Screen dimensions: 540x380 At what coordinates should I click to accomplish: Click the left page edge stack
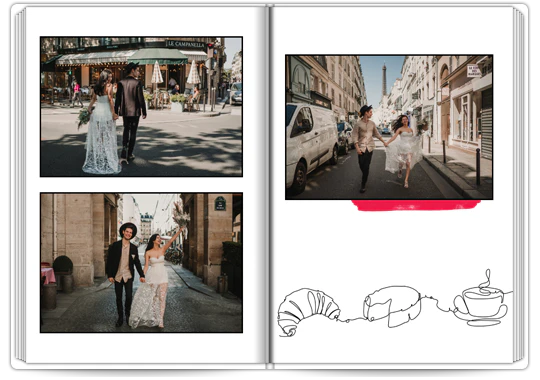click(x=20, y=185)
